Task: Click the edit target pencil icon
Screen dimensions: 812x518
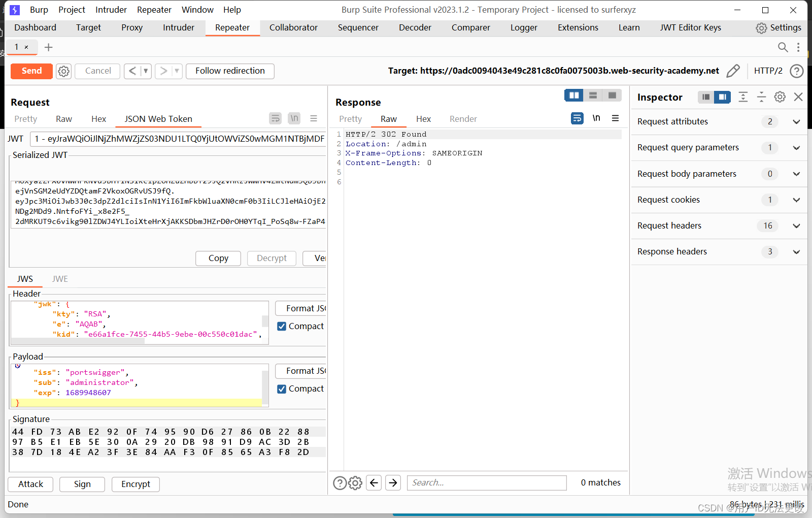Action: tap(733, 71)
